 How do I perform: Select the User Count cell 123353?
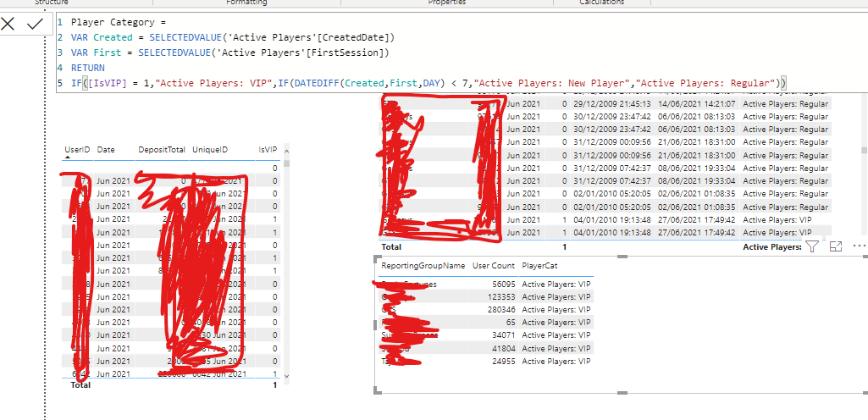(500, 296)
